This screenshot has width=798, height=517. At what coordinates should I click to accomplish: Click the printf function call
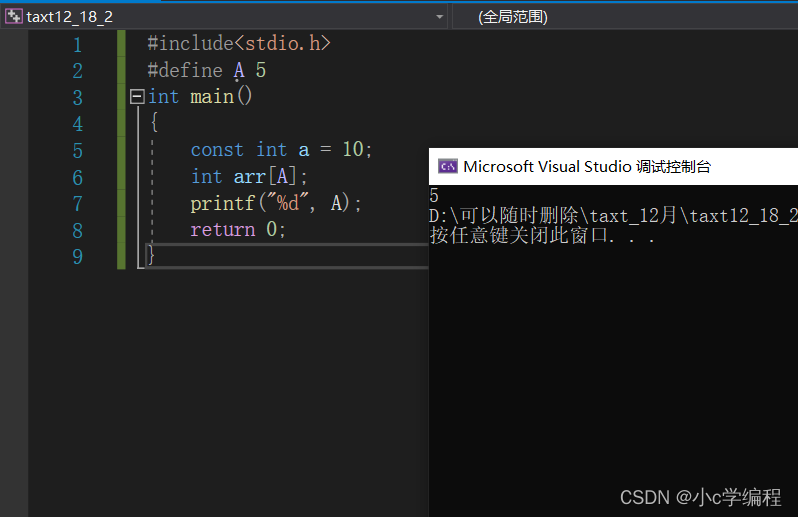222,204
